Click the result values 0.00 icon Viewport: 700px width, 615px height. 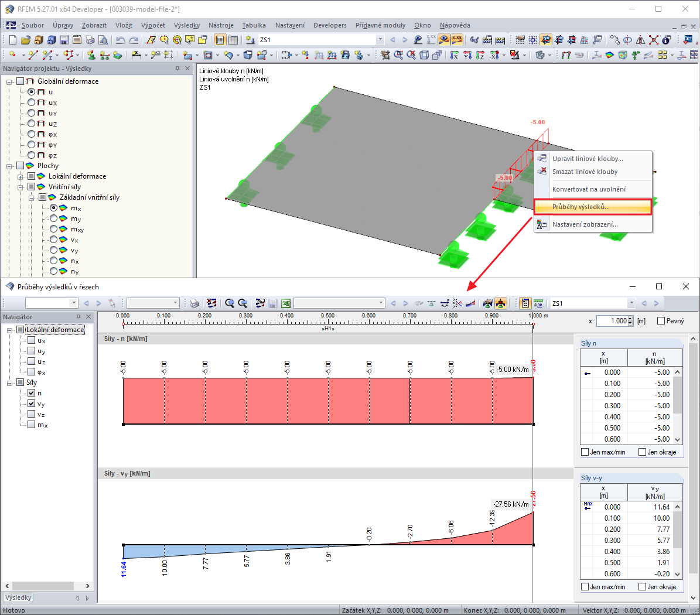538,303
